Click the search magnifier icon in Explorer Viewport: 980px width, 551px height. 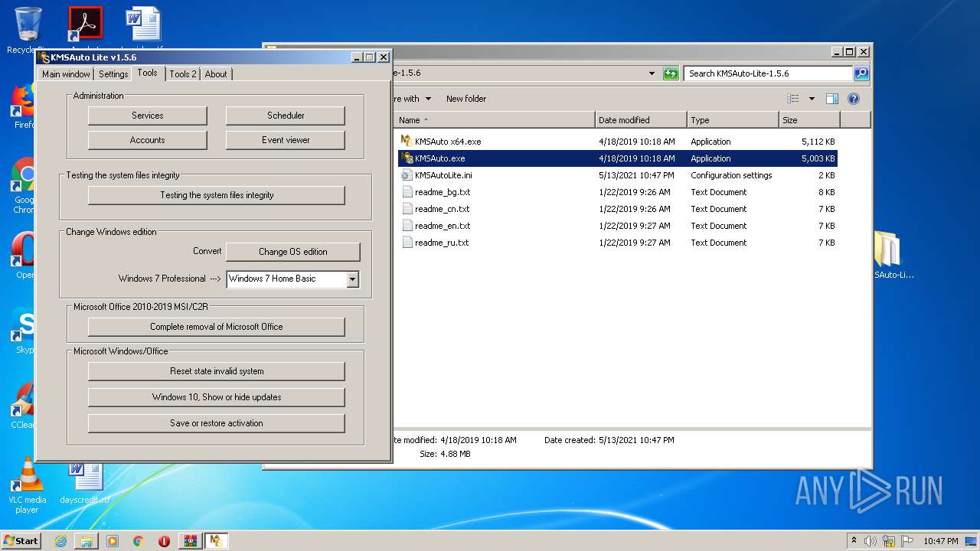pos(861,73)
